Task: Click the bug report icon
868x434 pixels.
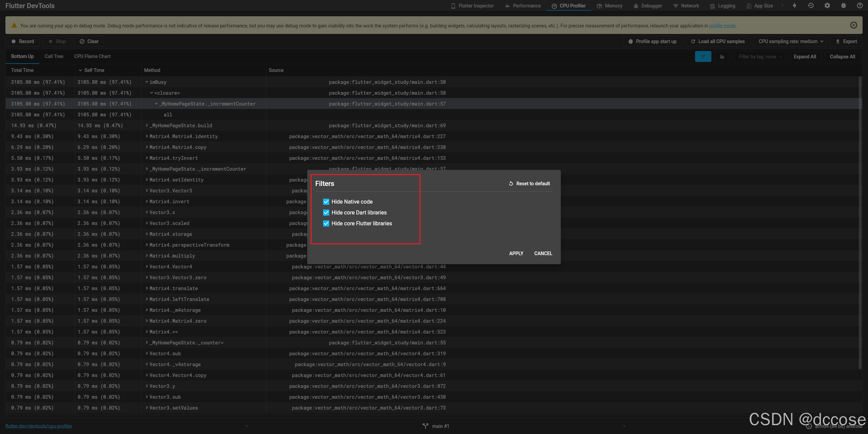Action: (x=844, y=6)
